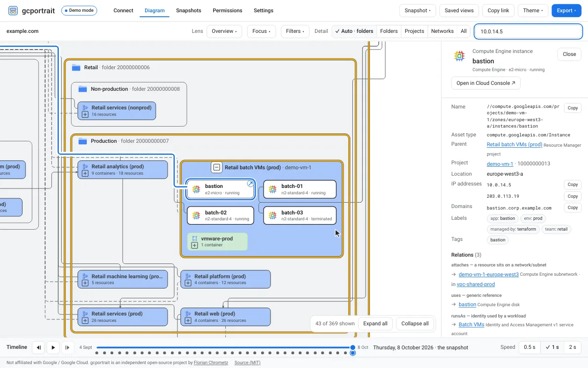This screenshot has height=368, width=588.
Task: Collapse Retail batch VMs (prod) project
Action: coord(217,167)
